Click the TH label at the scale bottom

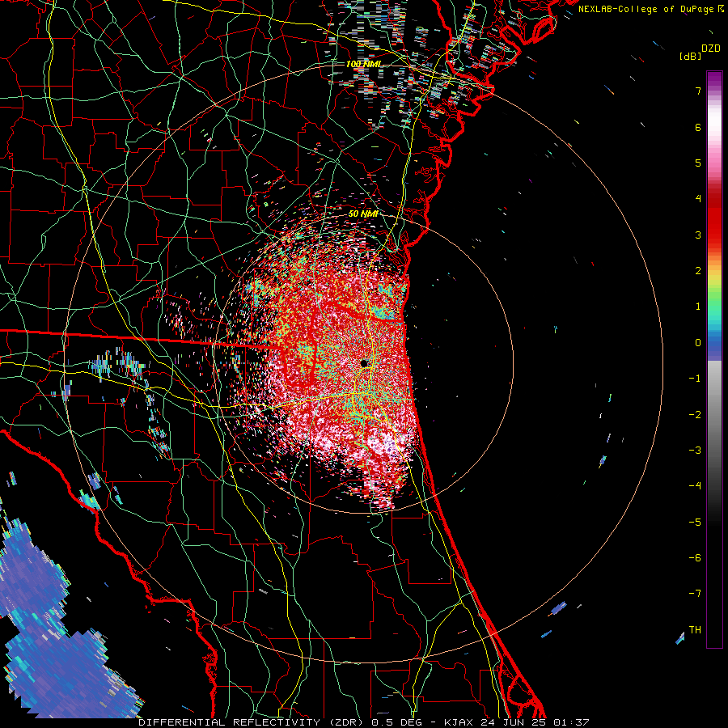(695, 630)
